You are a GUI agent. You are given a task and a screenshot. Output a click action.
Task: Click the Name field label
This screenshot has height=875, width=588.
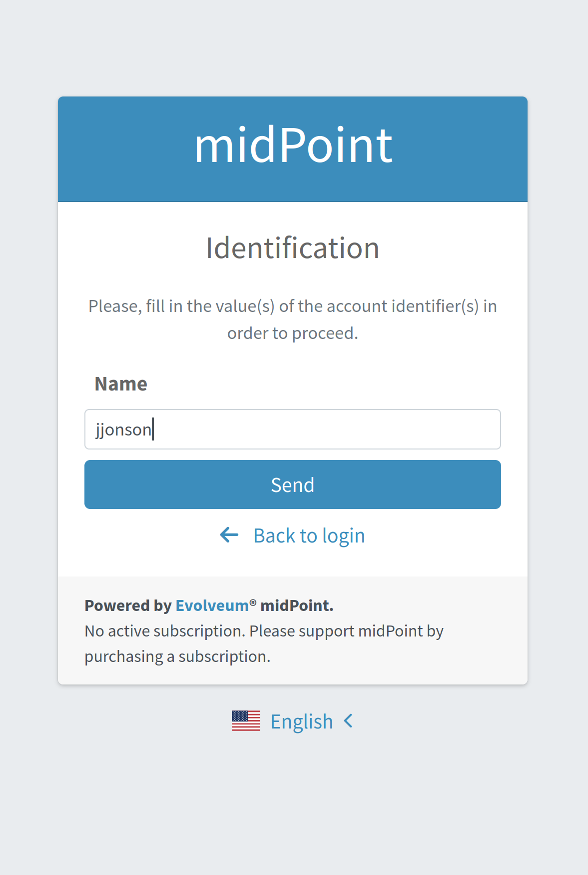click(121, 384)
